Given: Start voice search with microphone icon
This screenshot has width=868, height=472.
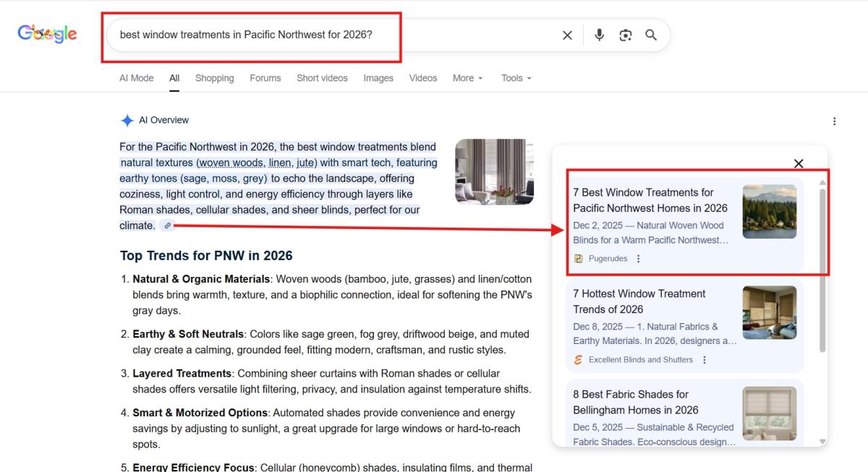Looking at the screenshot, I should (599, 35).
